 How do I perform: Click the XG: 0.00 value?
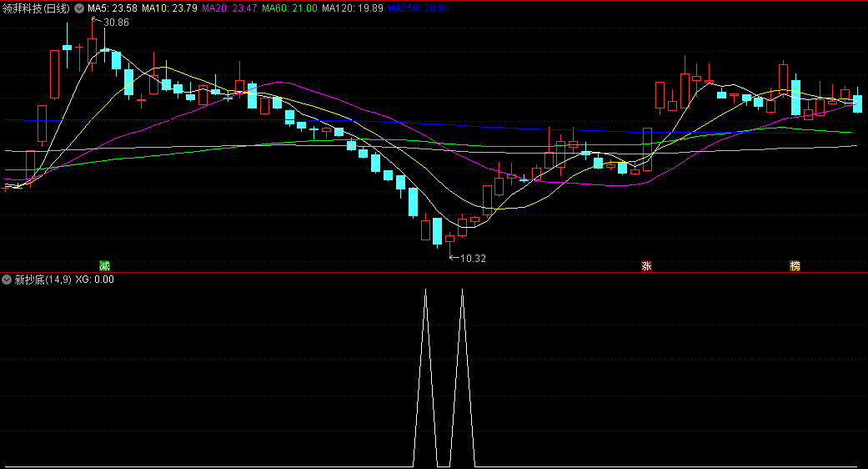(x=95, y=280)
